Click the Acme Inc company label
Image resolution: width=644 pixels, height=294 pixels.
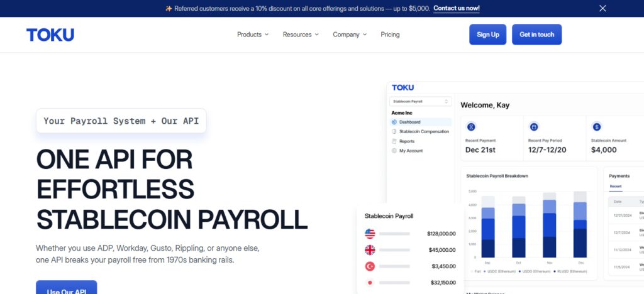pyautogui.click(x=402, y=112)
